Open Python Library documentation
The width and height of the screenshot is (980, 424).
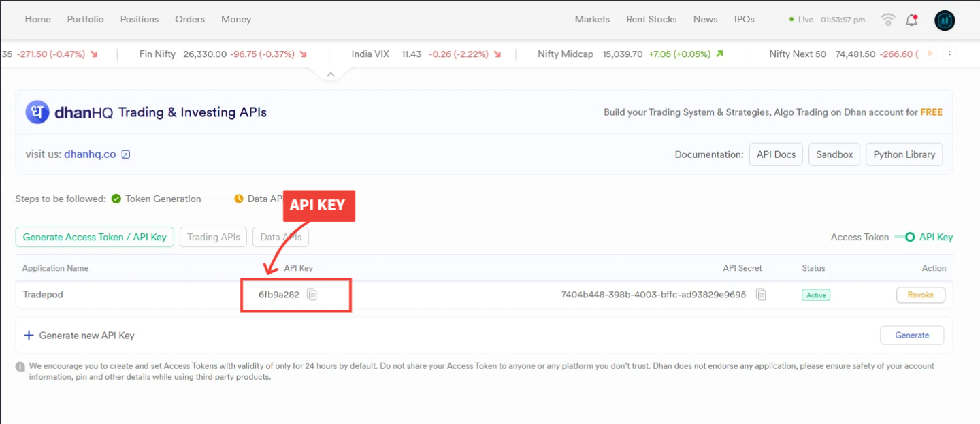tap(904, 154)
